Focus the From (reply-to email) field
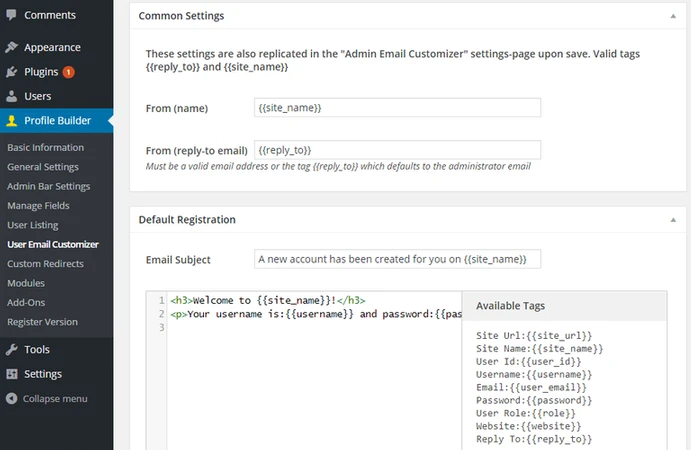Viewport: 691px width, 450px height. point(397,150)
